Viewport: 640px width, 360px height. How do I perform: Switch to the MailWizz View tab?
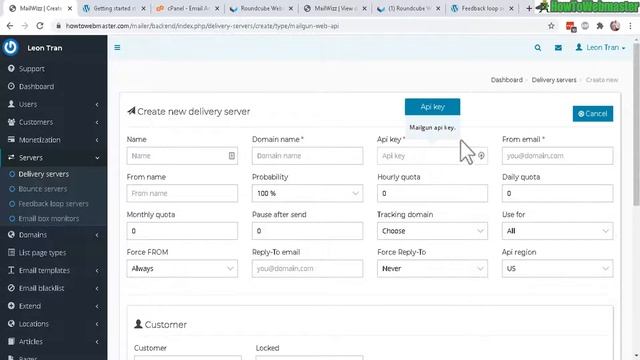pos(334,8)
